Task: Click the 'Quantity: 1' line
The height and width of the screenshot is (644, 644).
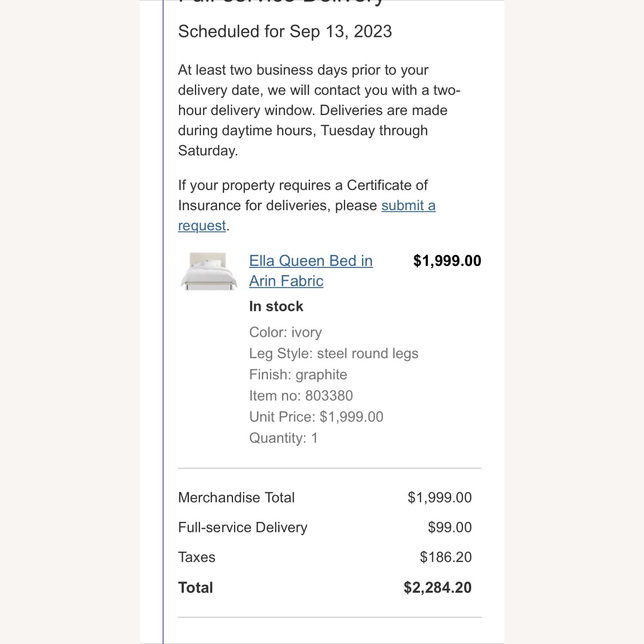Action: click(283, 438)
